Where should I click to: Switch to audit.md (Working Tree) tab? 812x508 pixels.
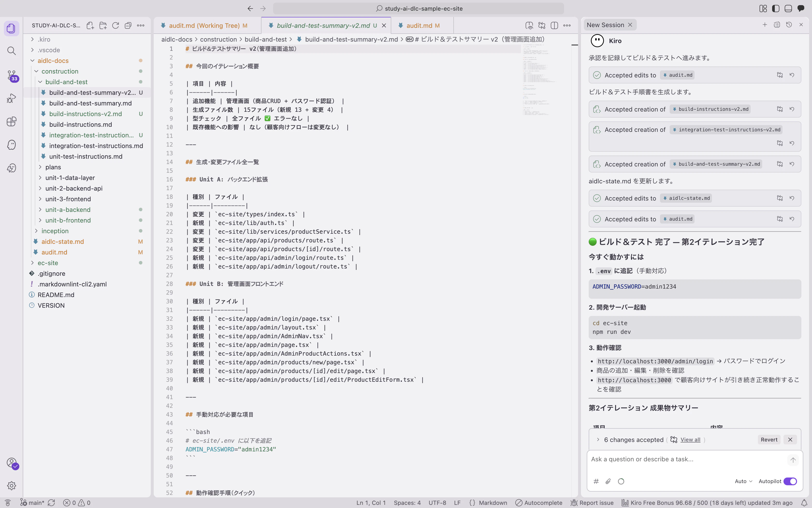click(x=207, y=26)
